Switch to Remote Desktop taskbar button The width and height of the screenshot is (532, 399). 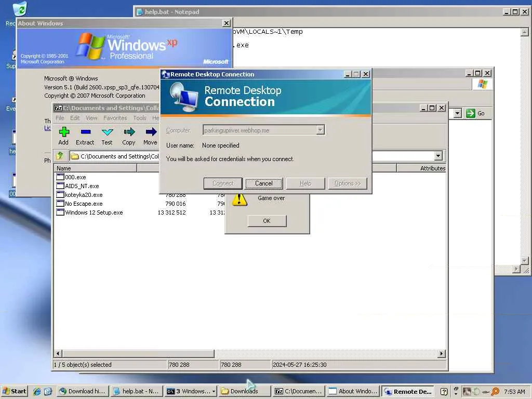(x=407, y=391)
